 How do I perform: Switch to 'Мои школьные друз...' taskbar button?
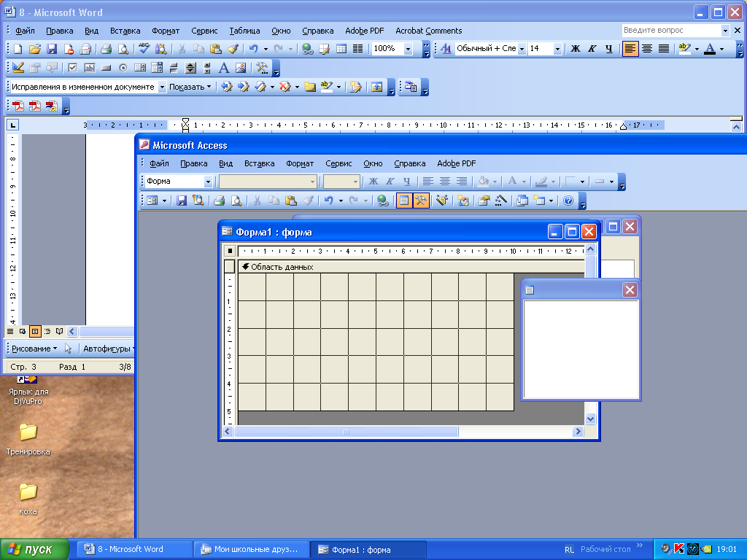click(x=252, y=549)
